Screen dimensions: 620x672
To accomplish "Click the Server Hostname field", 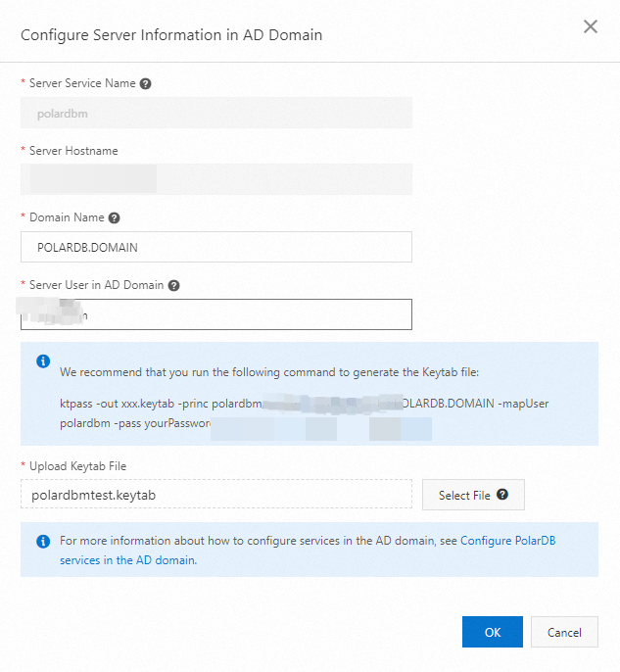I will (216, 179).
